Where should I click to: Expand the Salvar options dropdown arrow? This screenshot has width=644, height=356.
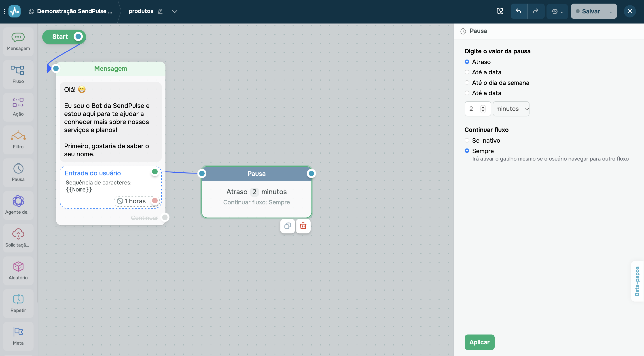(x=611, y=11)
